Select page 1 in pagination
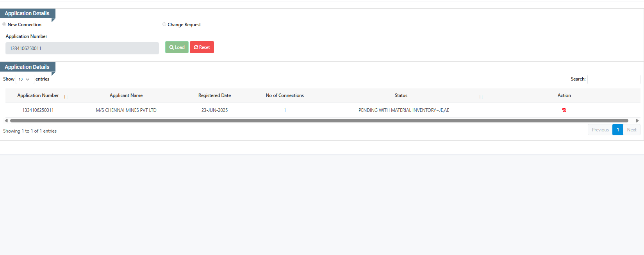This screenshot has height=255, width=644. 618,130
